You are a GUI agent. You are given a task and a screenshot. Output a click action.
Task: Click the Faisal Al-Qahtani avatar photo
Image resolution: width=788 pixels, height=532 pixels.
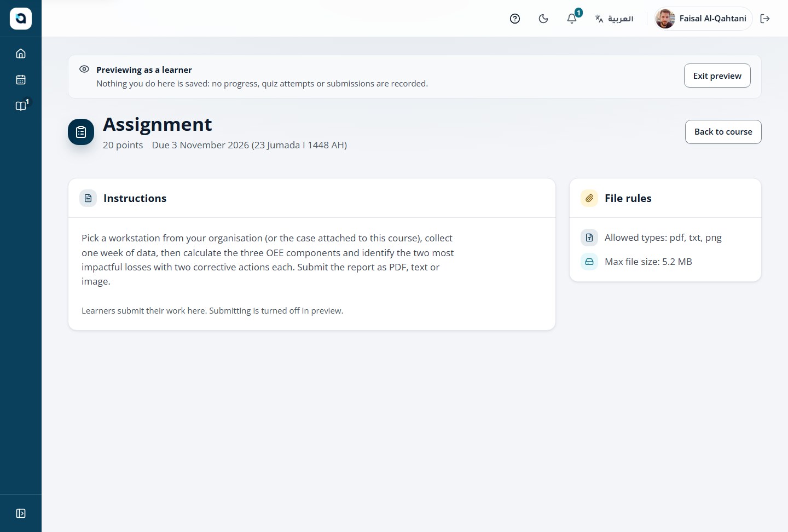coord(665,19)
